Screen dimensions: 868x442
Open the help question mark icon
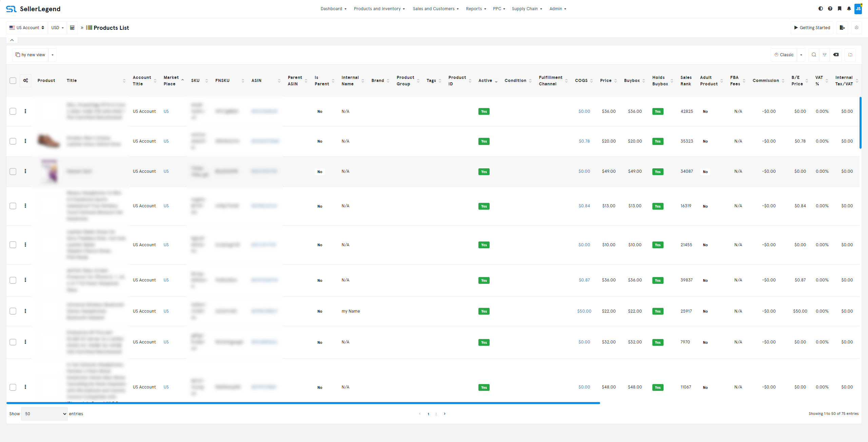click(830, 9)
